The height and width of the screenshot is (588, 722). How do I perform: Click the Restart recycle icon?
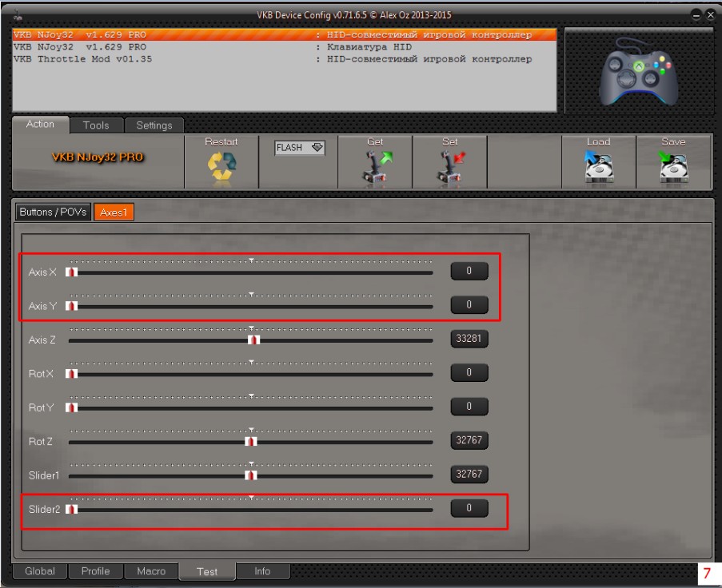[x=221, y=166]
